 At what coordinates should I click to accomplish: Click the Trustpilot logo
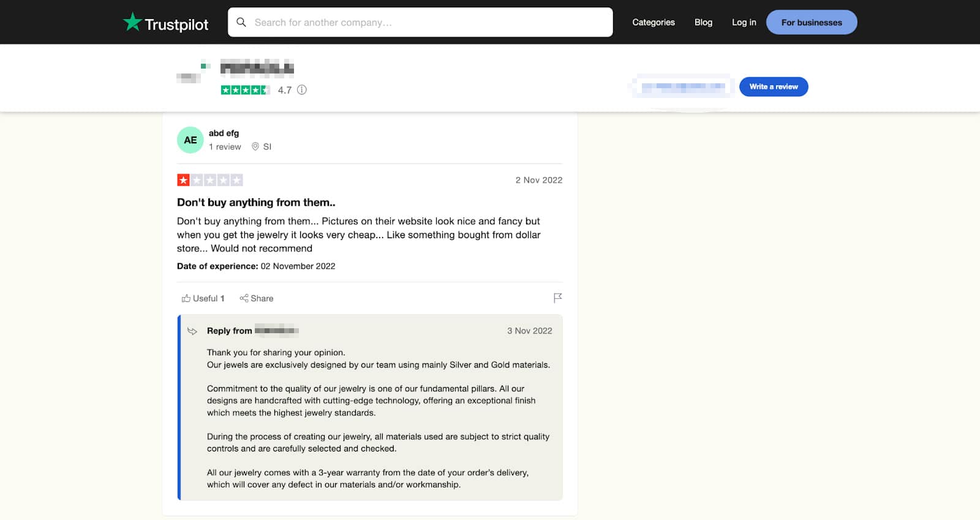165,23
